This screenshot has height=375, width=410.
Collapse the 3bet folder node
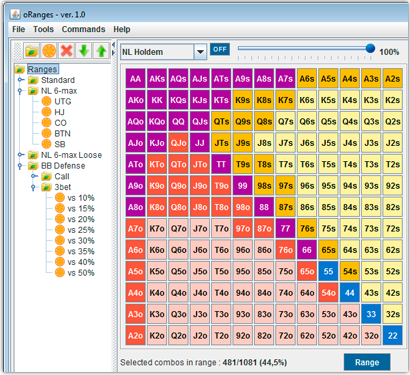point(33,187)
